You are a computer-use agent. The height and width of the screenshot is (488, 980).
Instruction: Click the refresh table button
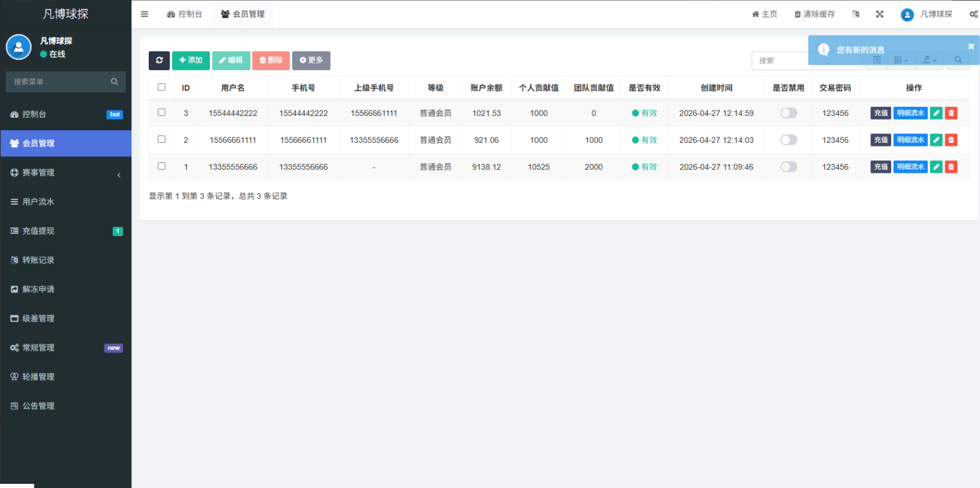tap(159, 60)
